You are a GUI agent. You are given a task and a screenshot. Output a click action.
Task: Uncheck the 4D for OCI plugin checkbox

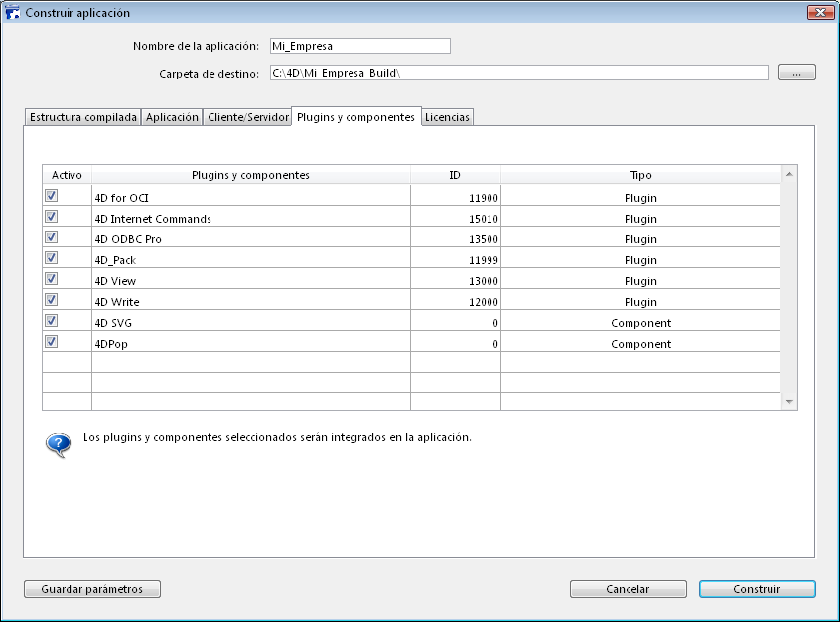(x=52, y=196)
